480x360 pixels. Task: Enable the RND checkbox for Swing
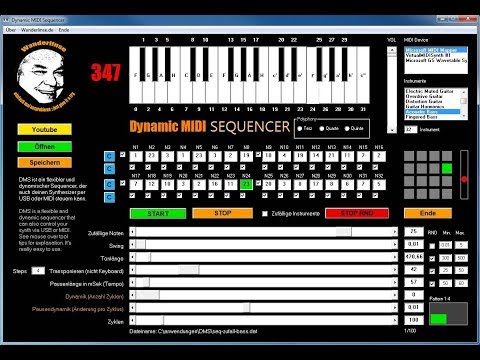pyautogui.click(x=432, y=246)
